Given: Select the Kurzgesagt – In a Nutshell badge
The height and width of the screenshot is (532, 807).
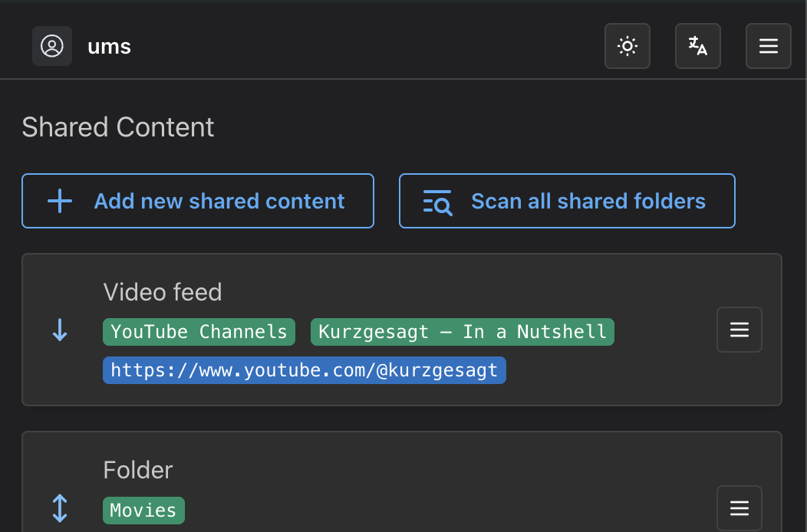Looking at the screenshot, I should [x=462, y=331].
